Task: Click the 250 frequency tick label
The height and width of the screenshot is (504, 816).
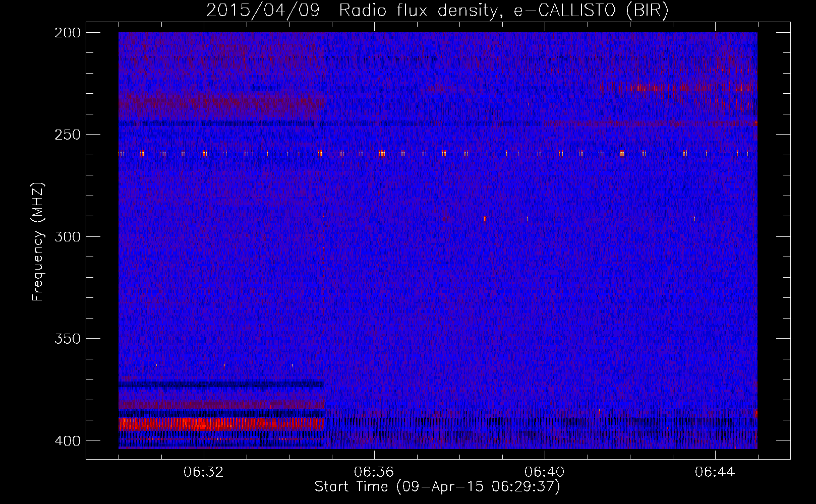Action: pyautogui.click(x=67, y=135)
